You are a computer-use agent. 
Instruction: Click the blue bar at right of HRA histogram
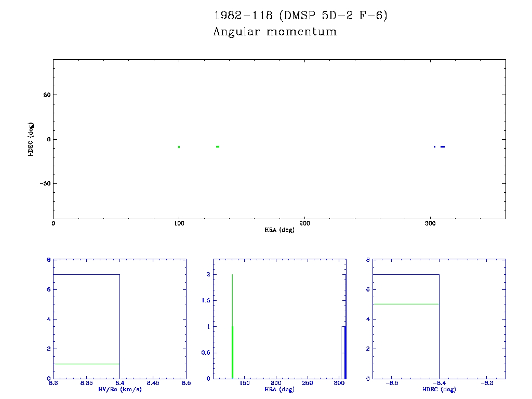tap(345, 352)
